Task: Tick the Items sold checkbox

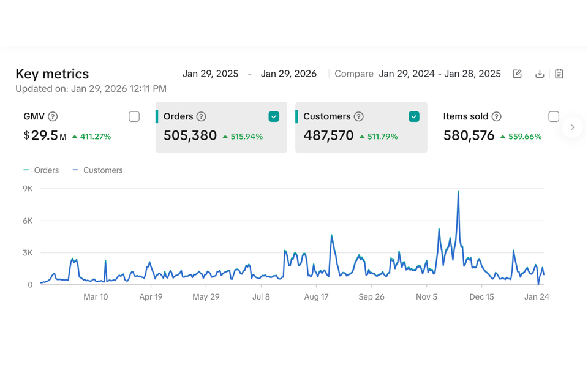Action: pyautogui.click(x=554, y=116)
